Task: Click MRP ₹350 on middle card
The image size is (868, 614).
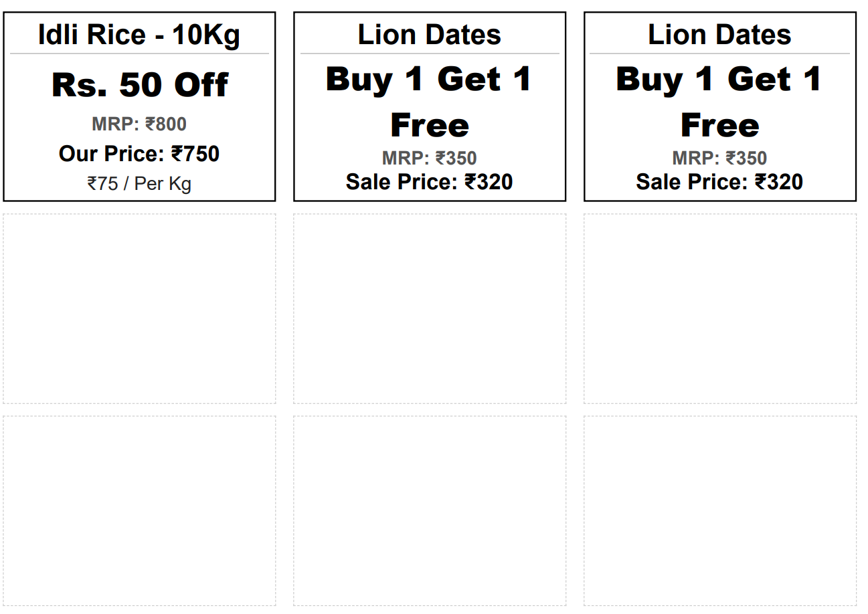Action: (x=430, y=159)
